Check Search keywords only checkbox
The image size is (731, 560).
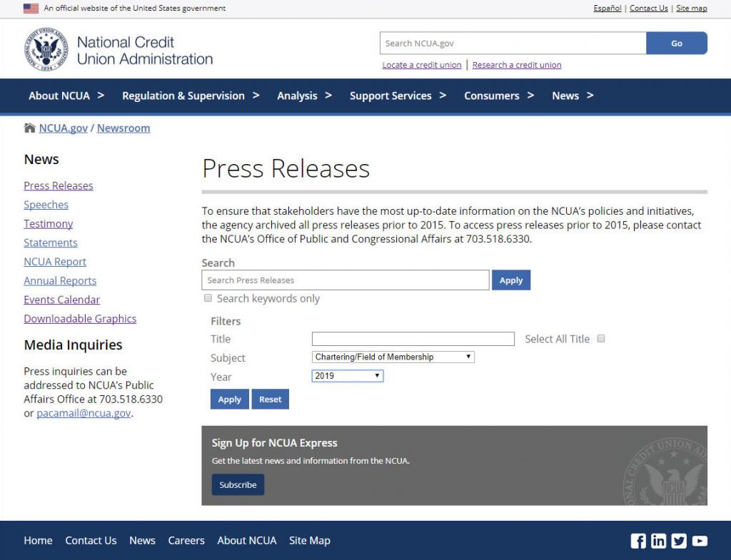(208, 297)
